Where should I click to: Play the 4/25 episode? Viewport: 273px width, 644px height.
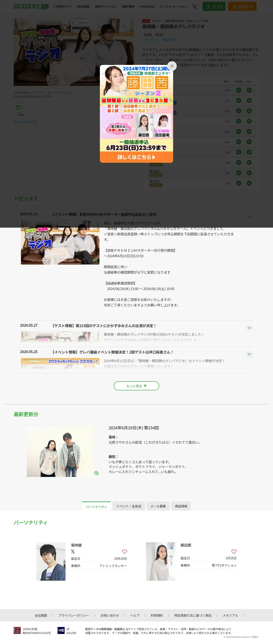[x=249, y=132]
